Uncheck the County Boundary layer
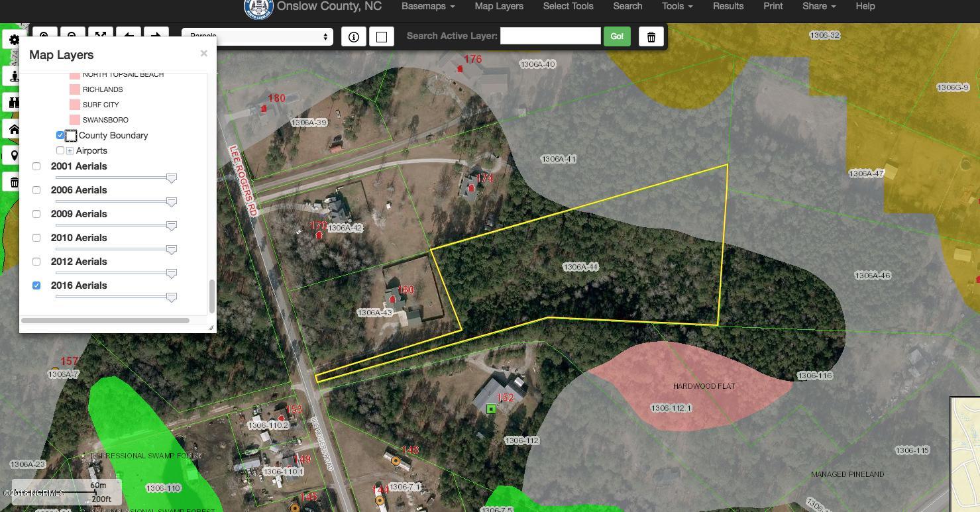The image size is (980, 512). [60, 135]
